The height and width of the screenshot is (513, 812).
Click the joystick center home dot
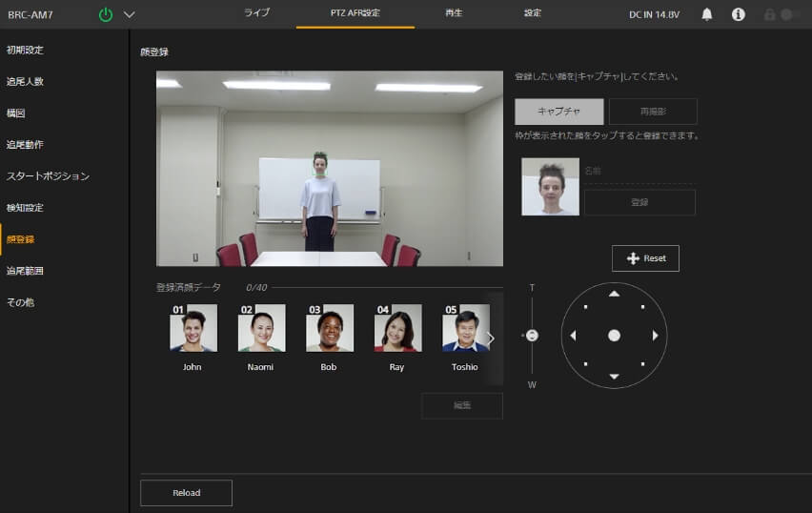coord(614,336)
